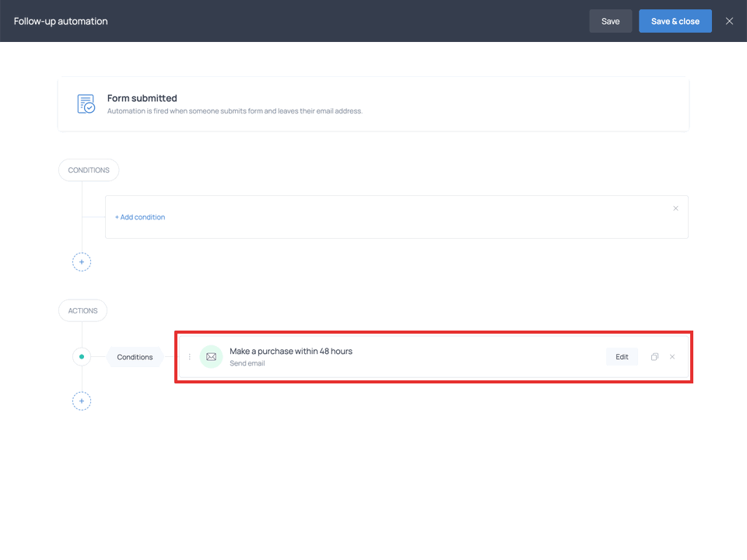Click Save & close

click(675, 21)
